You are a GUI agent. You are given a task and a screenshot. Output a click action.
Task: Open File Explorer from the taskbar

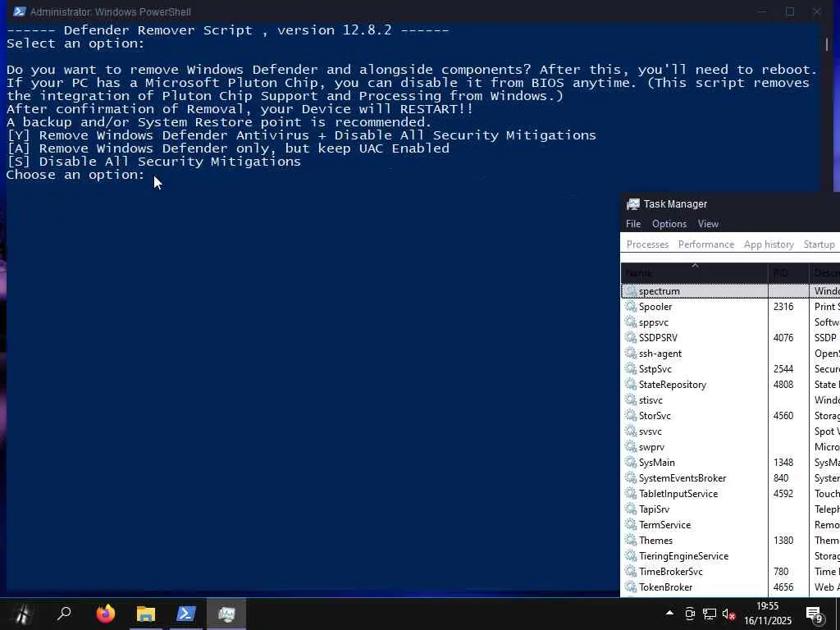(146, 614)
